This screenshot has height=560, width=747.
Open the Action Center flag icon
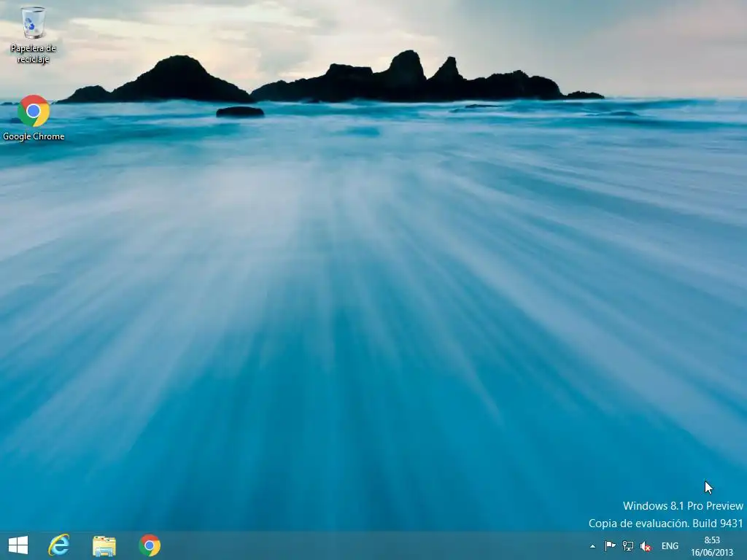coord(610,545)
